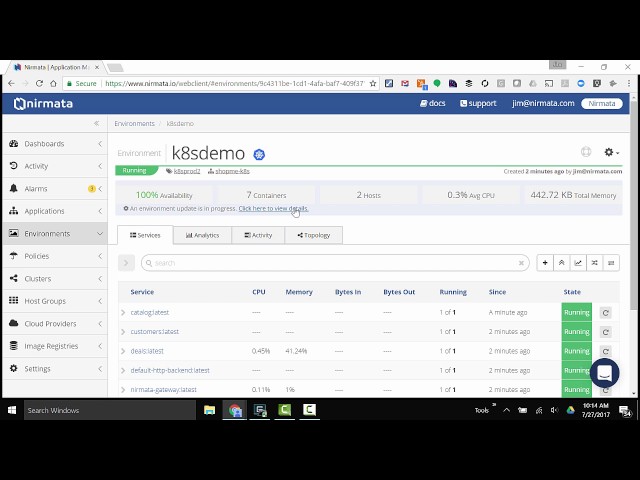The height and width of the screenshot is (480, 640).
Task: Open the nirmata-gateway:latest service link
Action: coord(163,389)
